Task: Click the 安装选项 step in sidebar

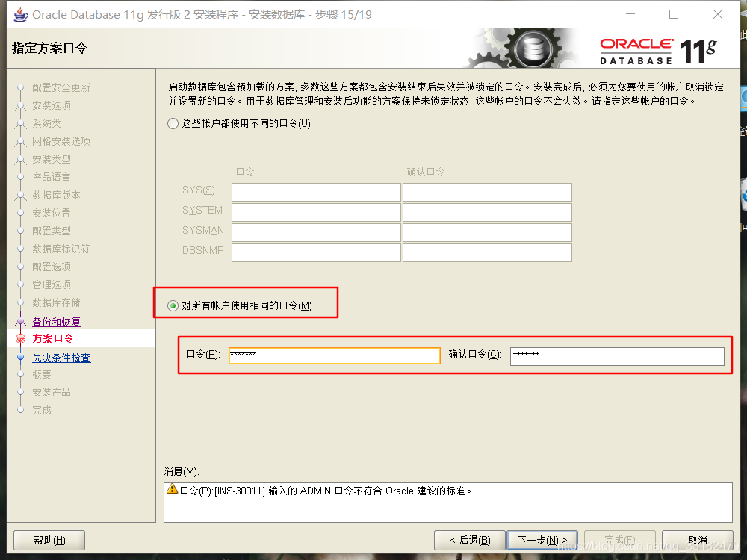Action: click(52, 105)
